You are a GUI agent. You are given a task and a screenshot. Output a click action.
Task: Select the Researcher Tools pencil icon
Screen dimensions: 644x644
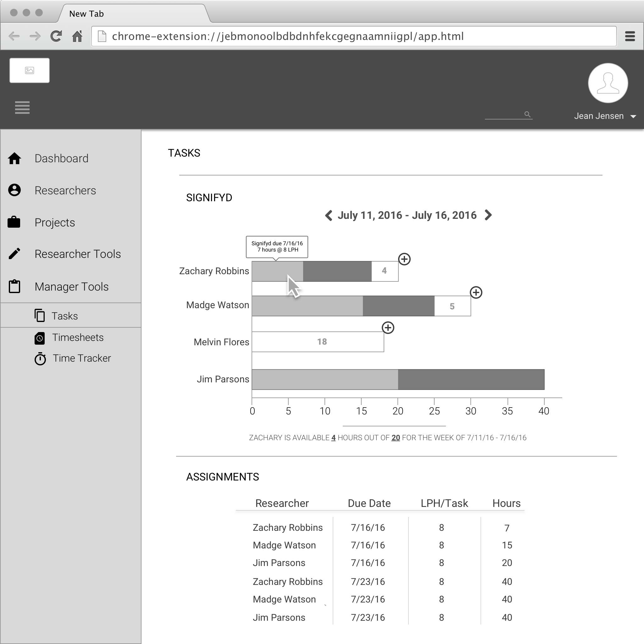(14, 254)
